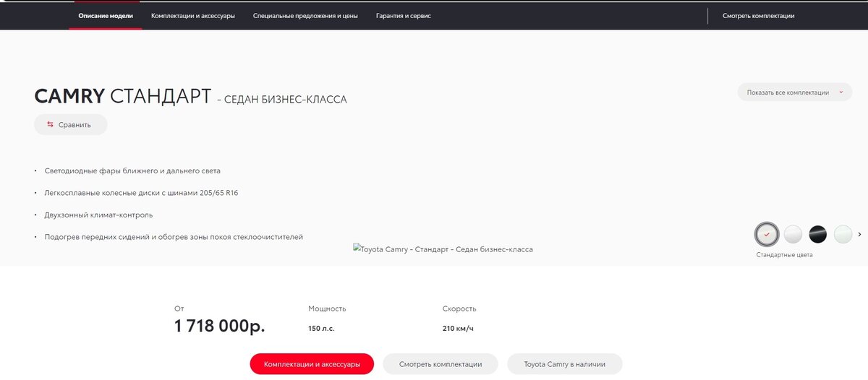
Task: Switch to Комплектации и аксессуары tab
Action: [x=193, y=15]
